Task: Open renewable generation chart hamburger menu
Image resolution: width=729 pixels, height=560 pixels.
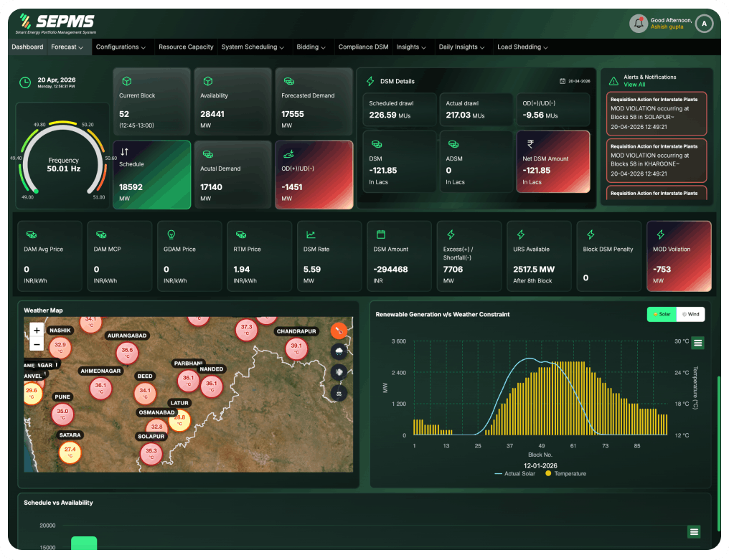Action: point(697,343)
